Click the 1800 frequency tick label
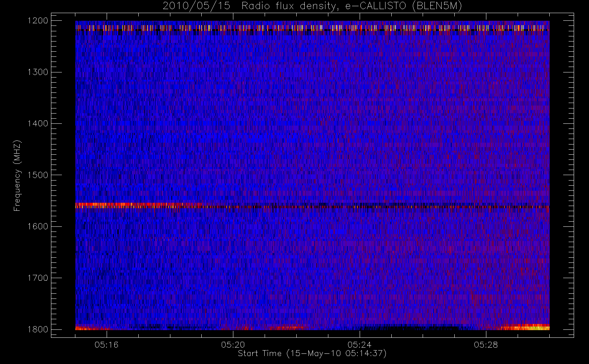This screenshot has height=364, width=589. [38, 329]
